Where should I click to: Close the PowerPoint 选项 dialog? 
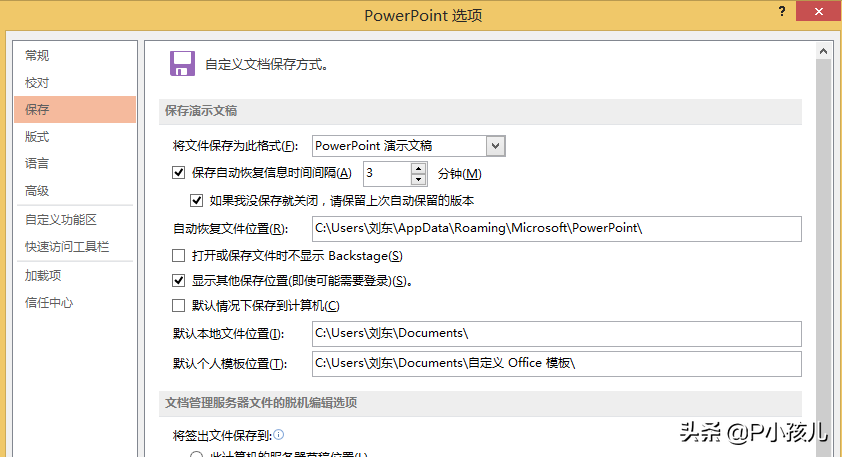pos(818,11)
